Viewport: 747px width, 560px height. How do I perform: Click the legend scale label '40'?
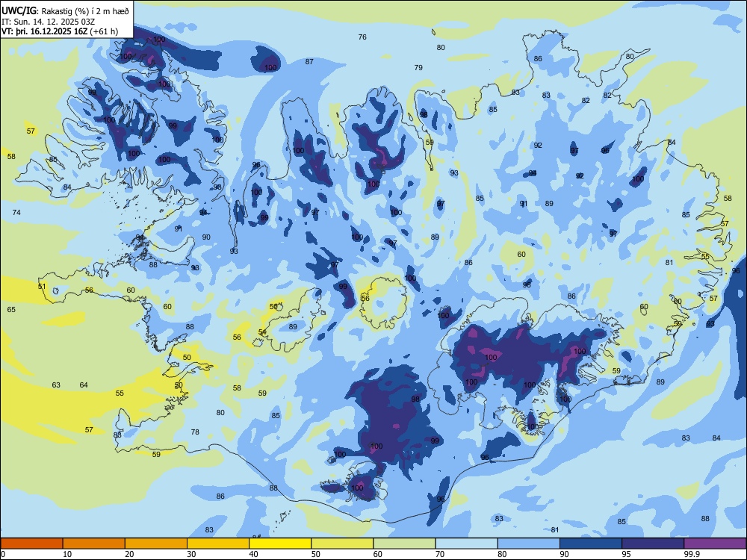point(253,554)
